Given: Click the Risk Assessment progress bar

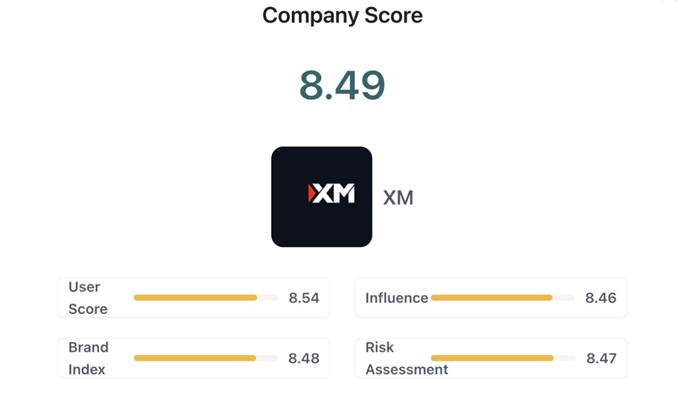Looking at the screenshot, I should pos(503,358).
